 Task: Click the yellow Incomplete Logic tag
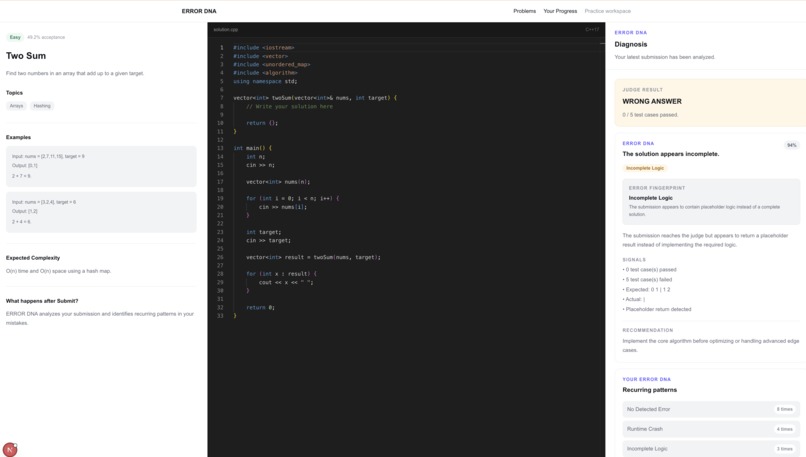tap(645, 168)
